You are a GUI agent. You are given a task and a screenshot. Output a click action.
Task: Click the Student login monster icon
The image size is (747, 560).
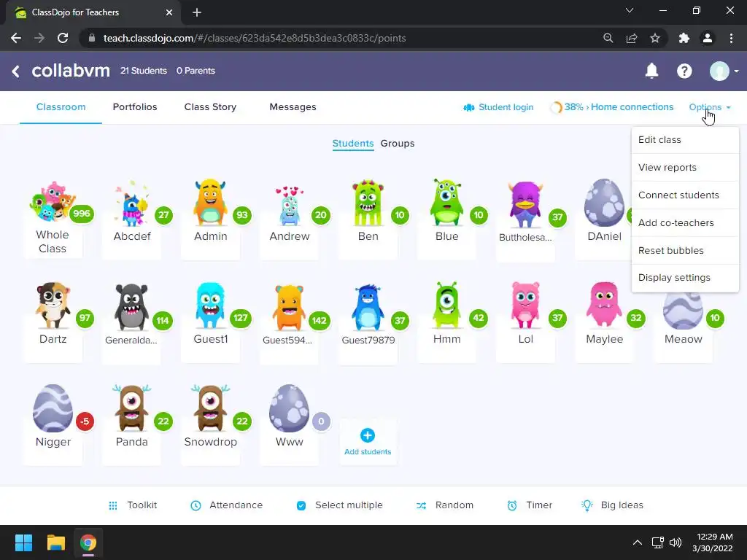469,108
